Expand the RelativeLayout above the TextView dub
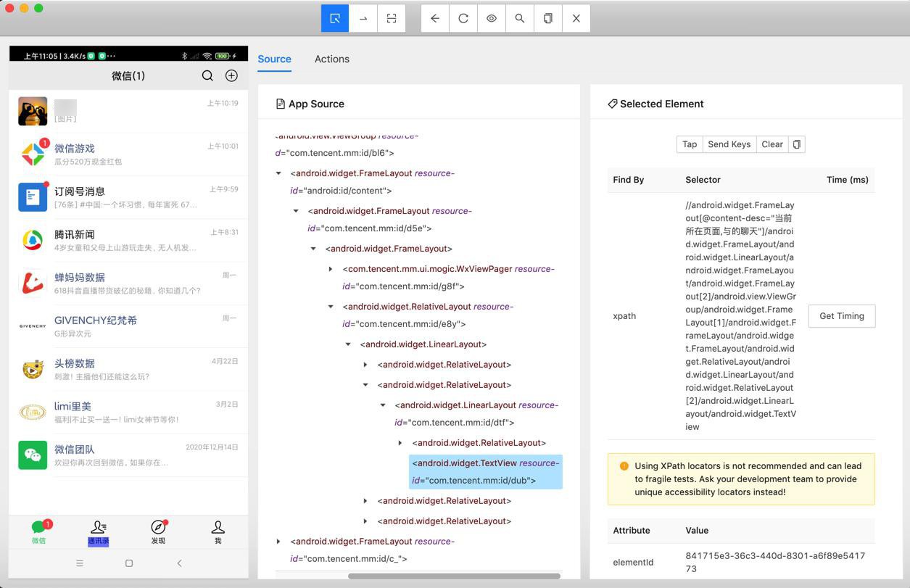Viewport: 910px width, 588px height. [400, 443]
